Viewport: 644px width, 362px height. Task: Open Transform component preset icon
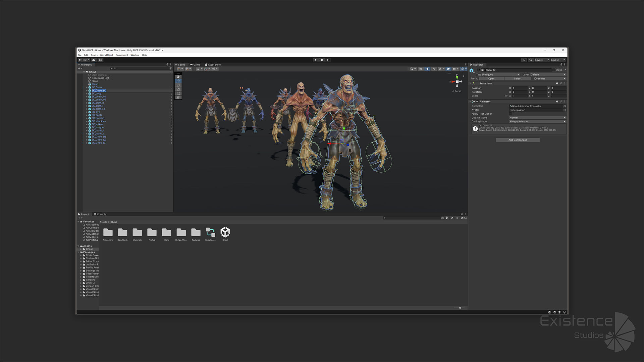(561, 83)
